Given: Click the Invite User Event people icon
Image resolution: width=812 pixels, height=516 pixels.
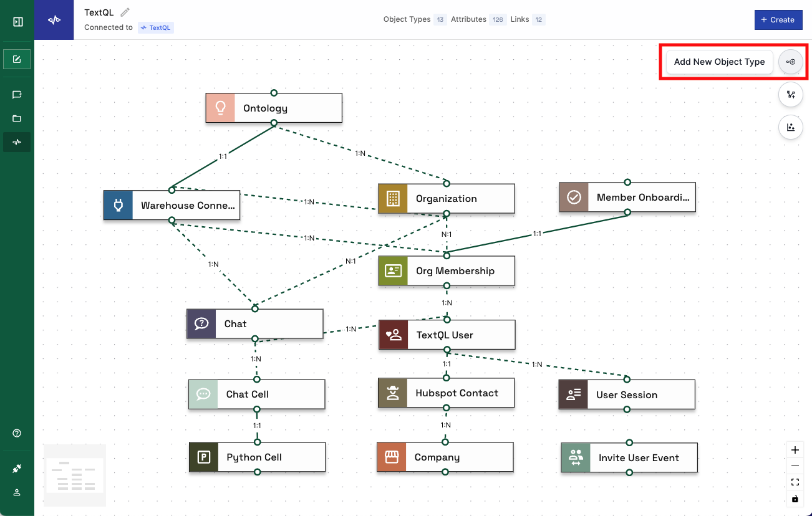Looking at the screenshot, I should click(576, 458).
